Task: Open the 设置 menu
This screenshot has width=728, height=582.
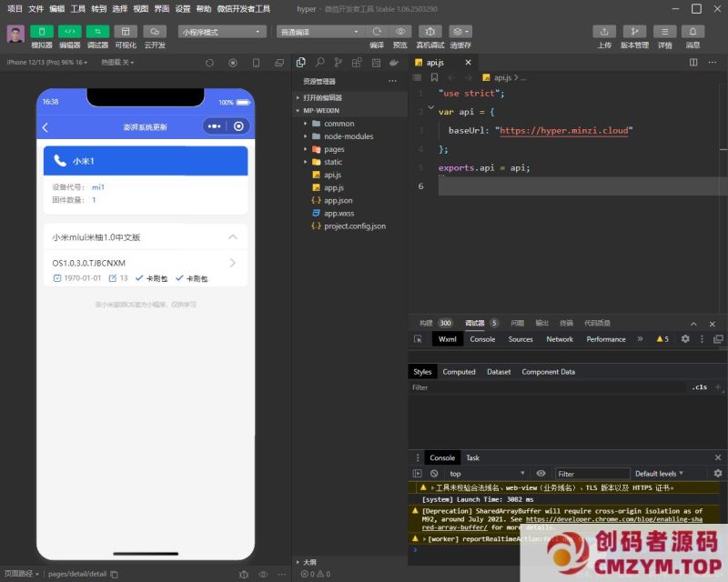Action: (184, 10)
